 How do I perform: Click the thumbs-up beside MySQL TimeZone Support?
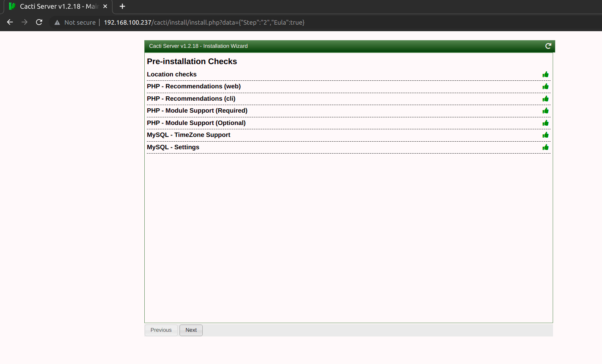(x=546, y=135)
